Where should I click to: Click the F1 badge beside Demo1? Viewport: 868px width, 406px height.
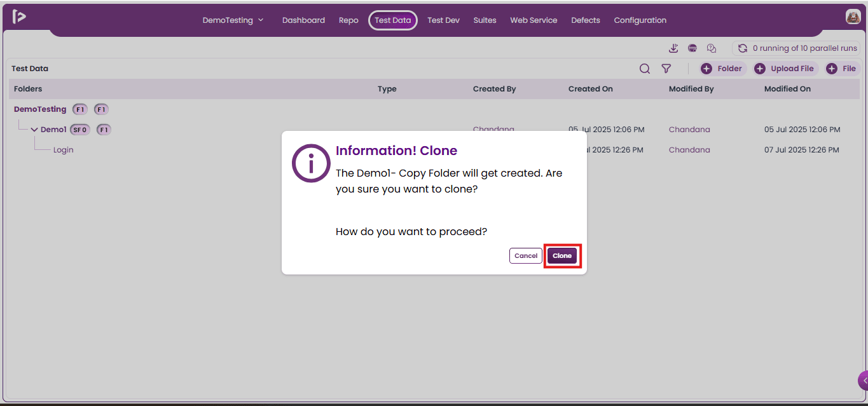(104, 130)
